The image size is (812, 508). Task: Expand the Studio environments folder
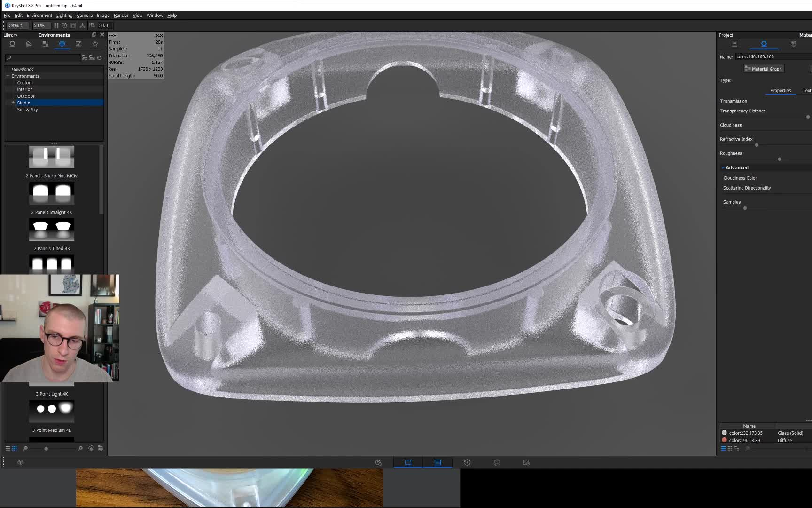pos(13,103)
